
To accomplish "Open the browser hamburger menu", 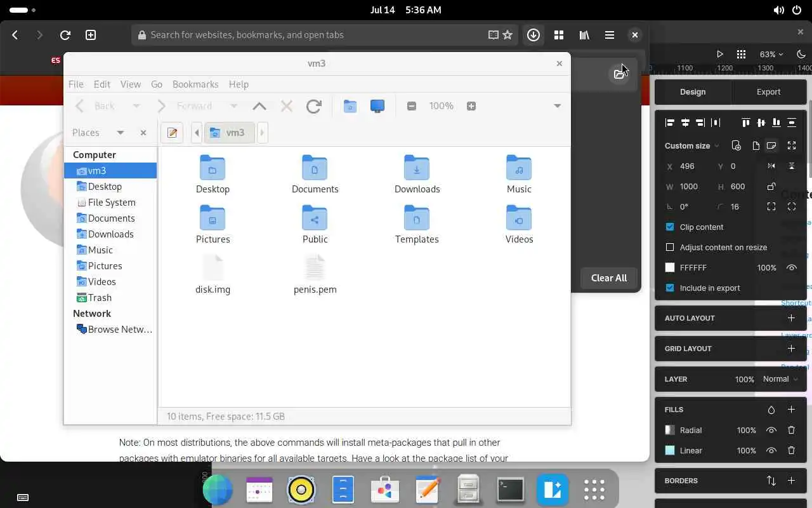I will pos(610,35).
